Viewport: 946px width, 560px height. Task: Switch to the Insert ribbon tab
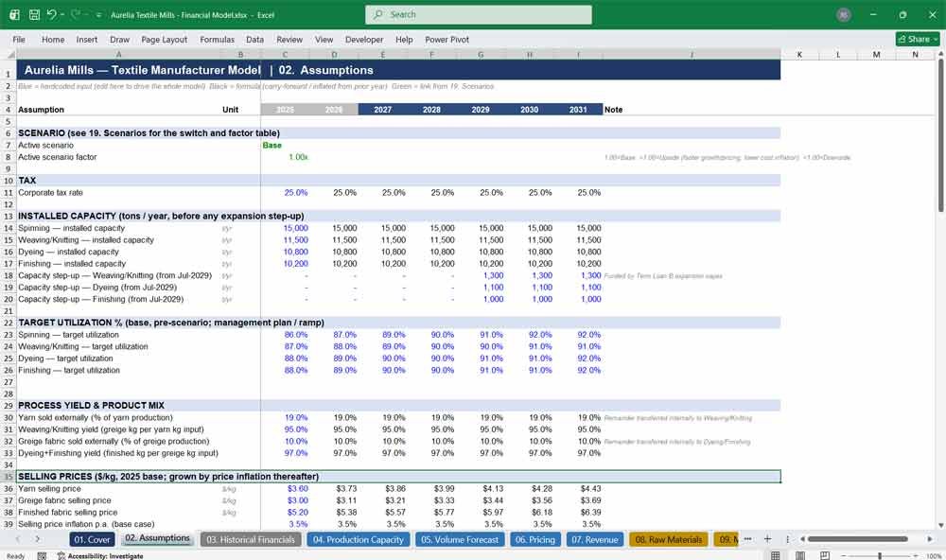coord(87,39)
